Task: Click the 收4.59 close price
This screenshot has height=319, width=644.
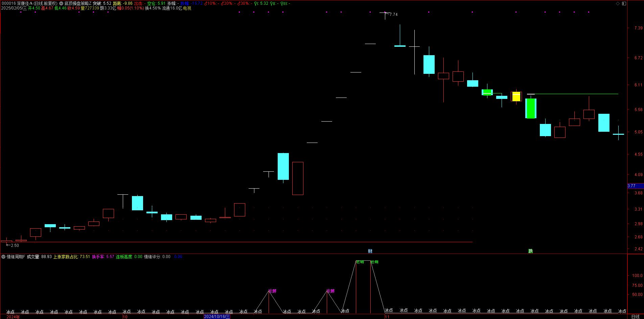Action: click(74, 8)
